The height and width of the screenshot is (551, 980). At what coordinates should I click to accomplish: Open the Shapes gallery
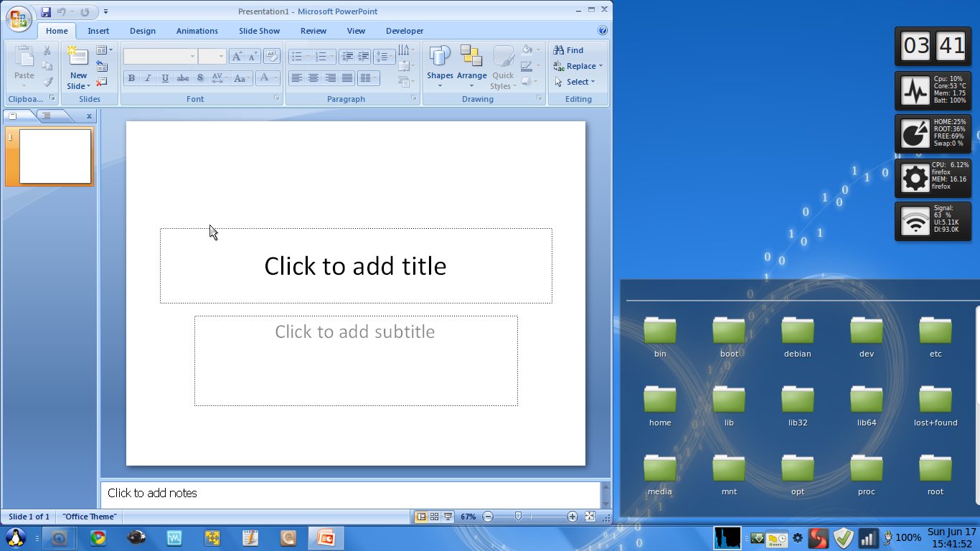pos(440,65)
